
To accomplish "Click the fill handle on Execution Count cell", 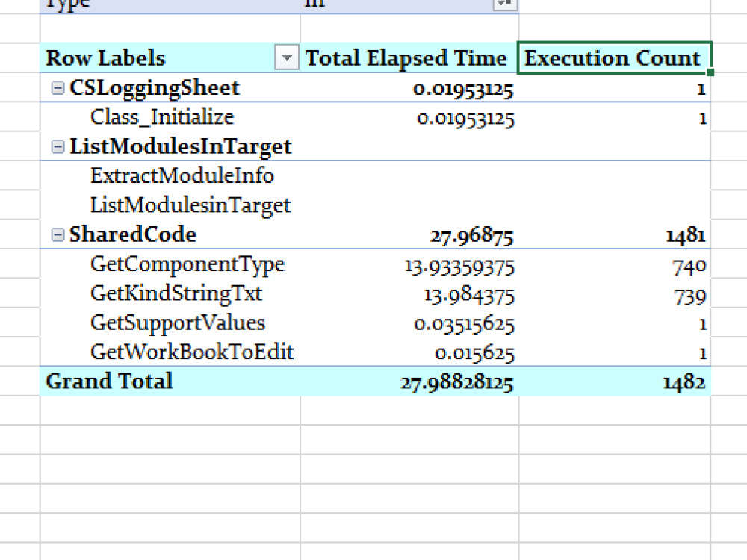I will (x=710, y=72).
